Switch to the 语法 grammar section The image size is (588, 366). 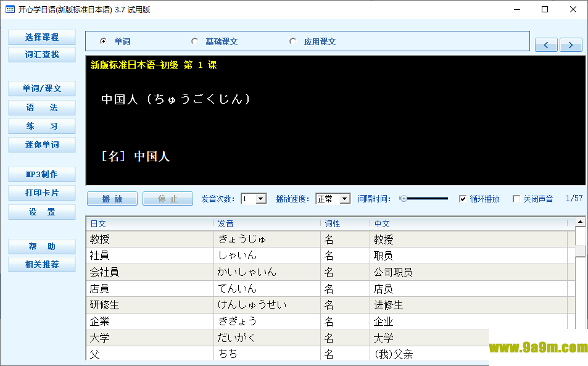tap(41, 107)
